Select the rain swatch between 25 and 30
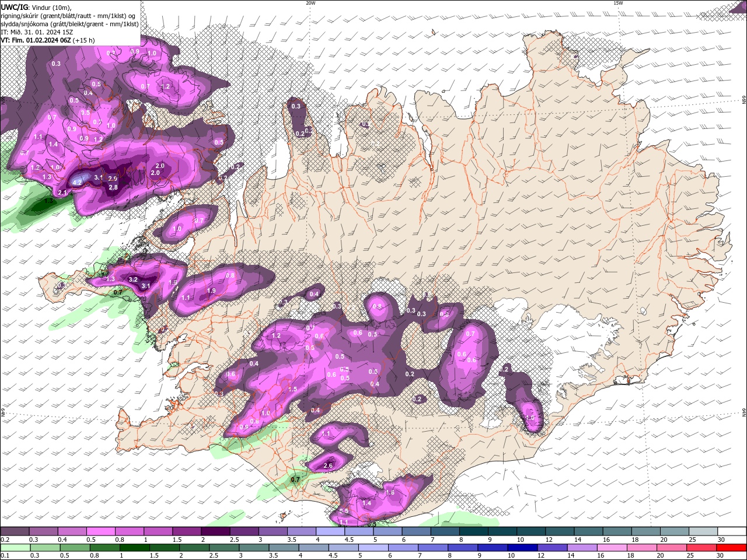 coord(703,548)
